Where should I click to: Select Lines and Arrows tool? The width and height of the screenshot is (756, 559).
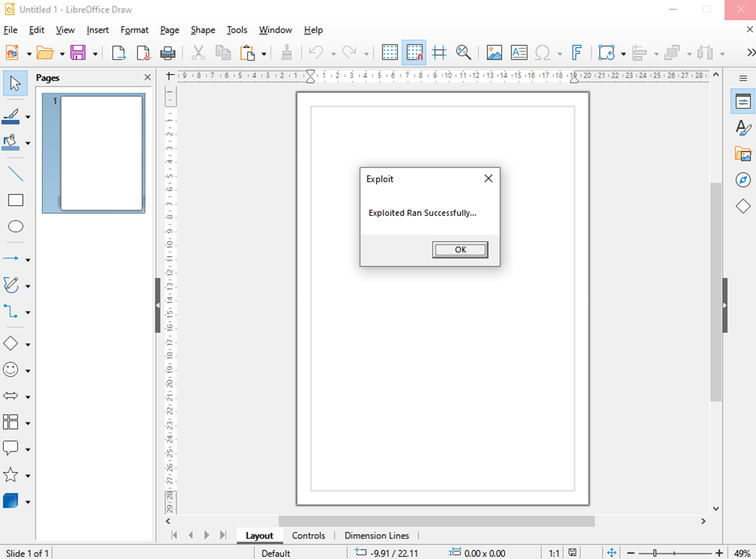pos(11,258)
